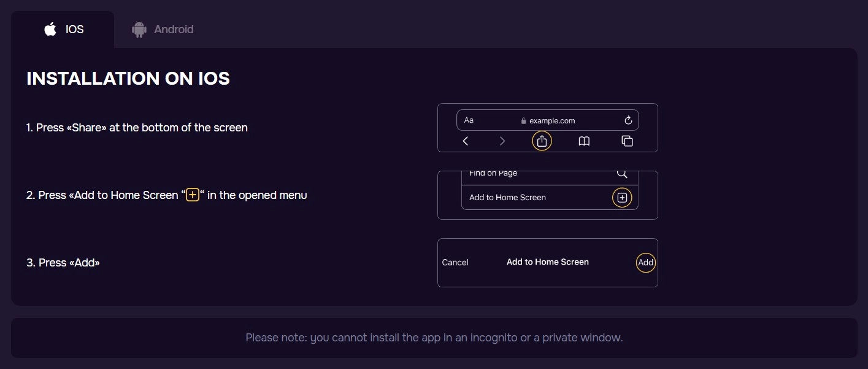Click the circled Add button in the illustration
The width and height of the screenshot is (868, 369).
pyautogui.click(x=645, y=263)
